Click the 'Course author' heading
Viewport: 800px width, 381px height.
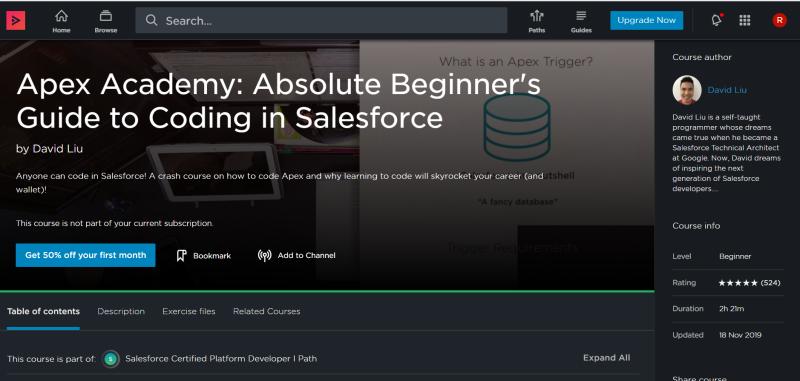[702, 57]
